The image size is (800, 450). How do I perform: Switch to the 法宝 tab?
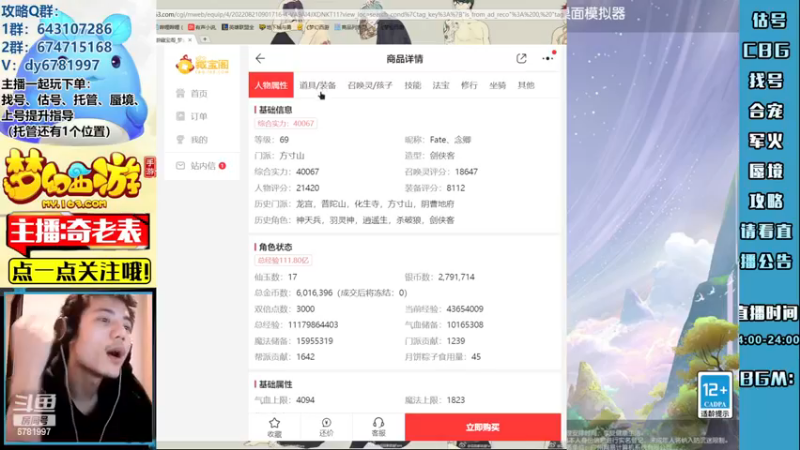[x=441, y=85]
